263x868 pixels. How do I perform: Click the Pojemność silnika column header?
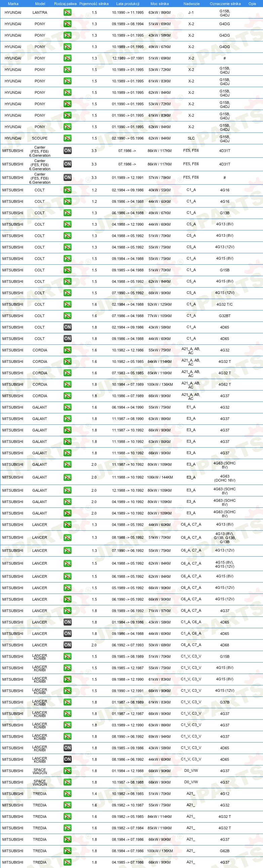[x=94, y=4]
